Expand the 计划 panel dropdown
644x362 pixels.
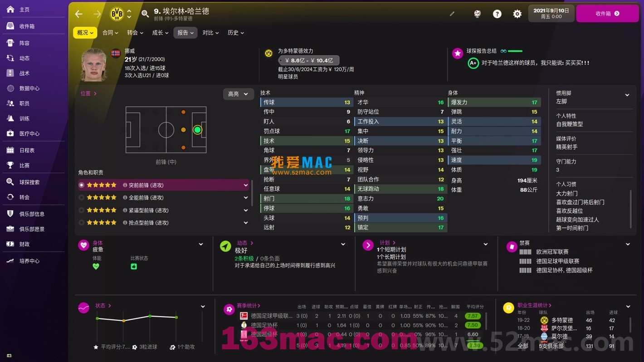[x=486, y=245]
